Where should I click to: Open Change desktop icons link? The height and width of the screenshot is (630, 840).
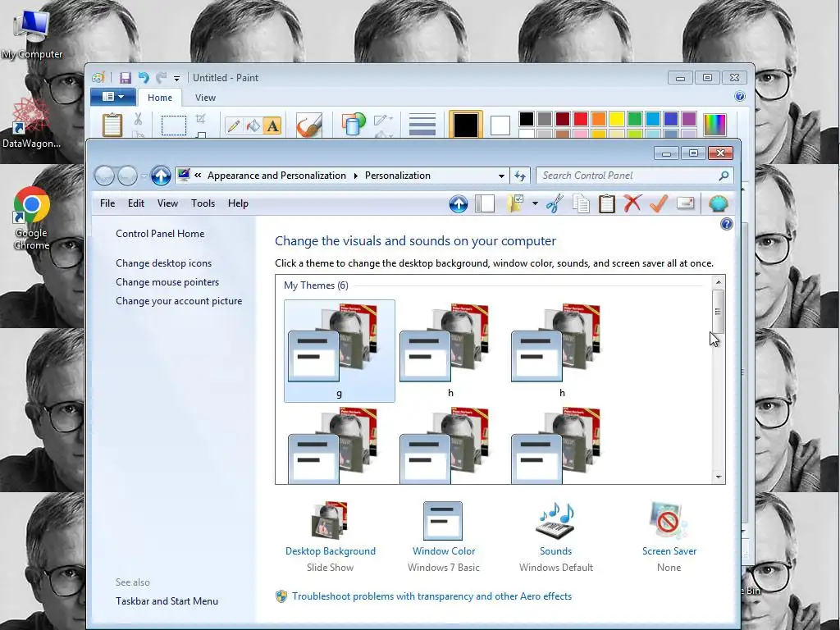pos(163,263)
